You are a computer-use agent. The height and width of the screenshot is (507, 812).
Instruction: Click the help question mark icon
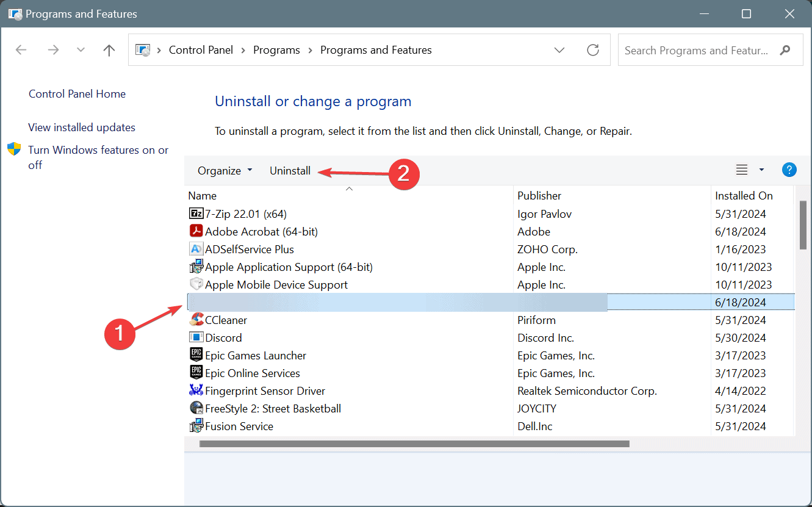click(x=789, y=170)
